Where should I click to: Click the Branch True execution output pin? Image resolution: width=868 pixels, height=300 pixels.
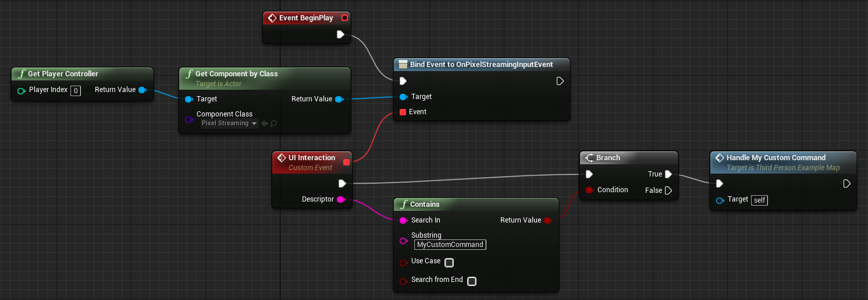[668, 174]
